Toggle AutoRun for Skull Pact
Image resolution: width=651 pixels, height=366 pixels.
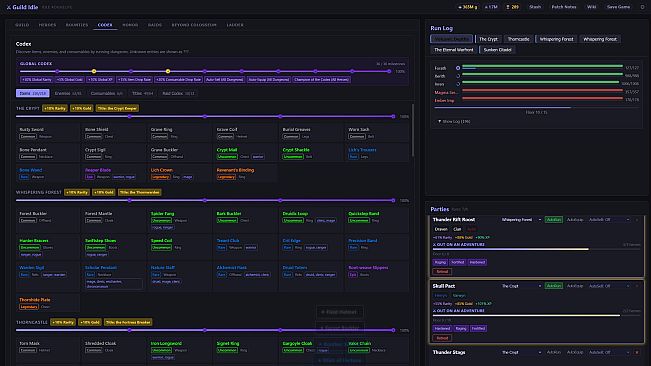coord(553,286)
